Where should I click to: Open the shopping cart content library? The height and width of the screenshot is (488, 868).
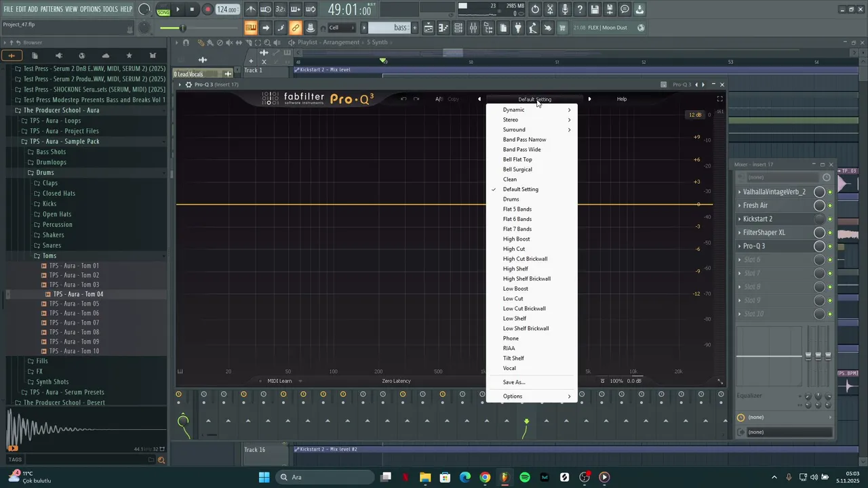(x=562, y=28)
